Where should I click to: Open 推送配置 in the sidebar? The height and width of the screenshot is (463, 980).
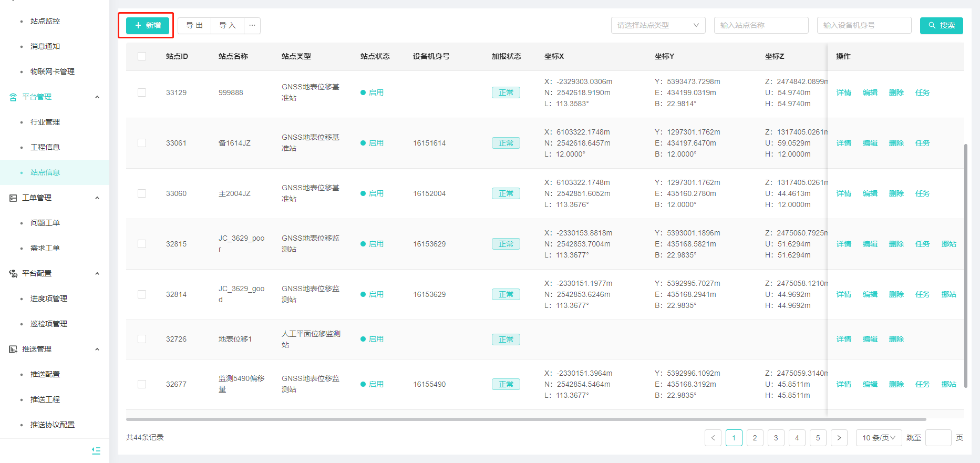pyautogui.click(x=45, y=374)
